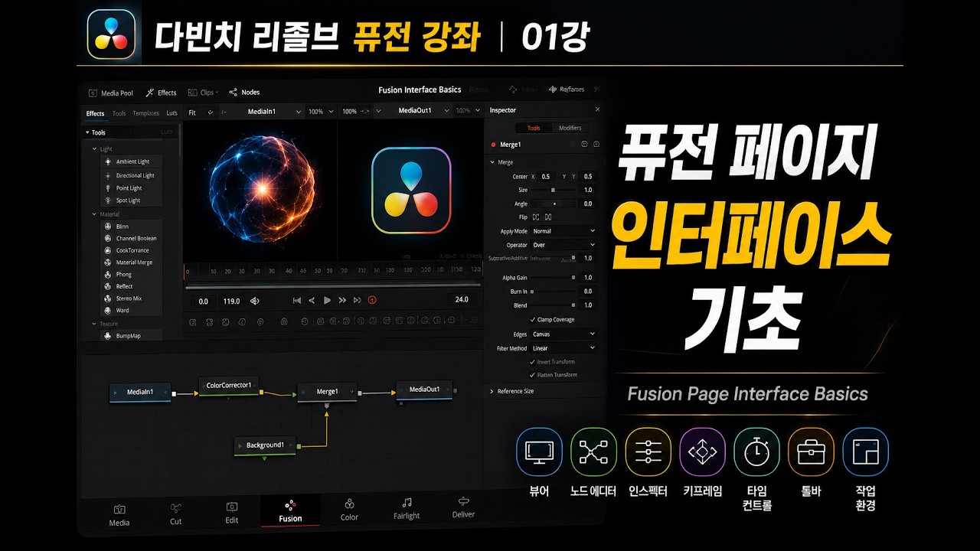Adjust the Size slider in Inspector

554,190
